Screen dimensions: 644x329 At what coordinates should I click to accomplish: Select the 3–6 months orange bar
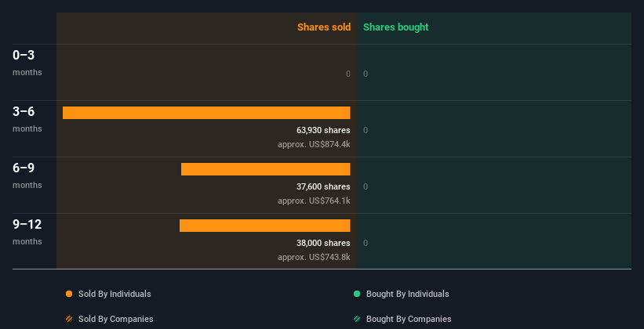click(x=206, y=113)
